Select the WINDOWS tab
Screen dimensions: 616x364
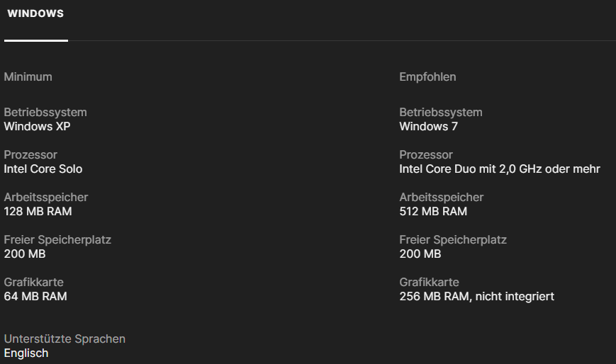pos(35,14)
